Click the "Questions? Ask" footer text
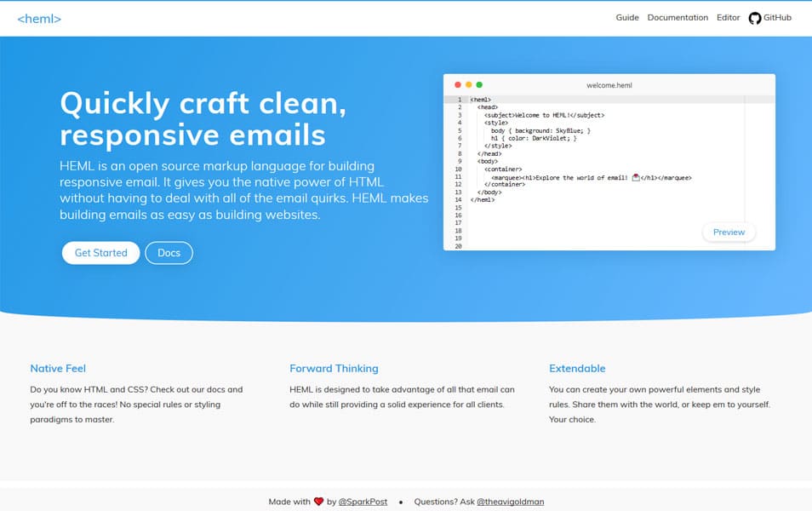This screenshot has width=812, height=511. click(x=444, y=502)
